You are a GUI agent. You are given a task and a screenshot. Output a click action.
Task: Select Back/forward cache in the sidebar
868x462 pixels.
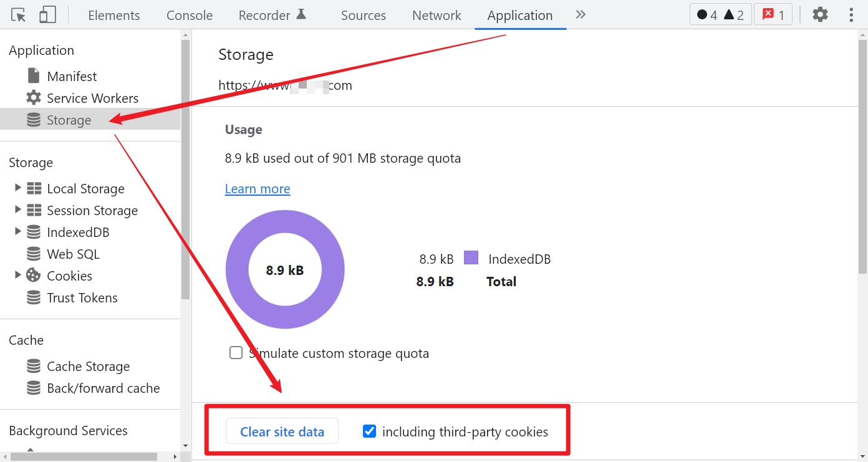click(104, 388)
